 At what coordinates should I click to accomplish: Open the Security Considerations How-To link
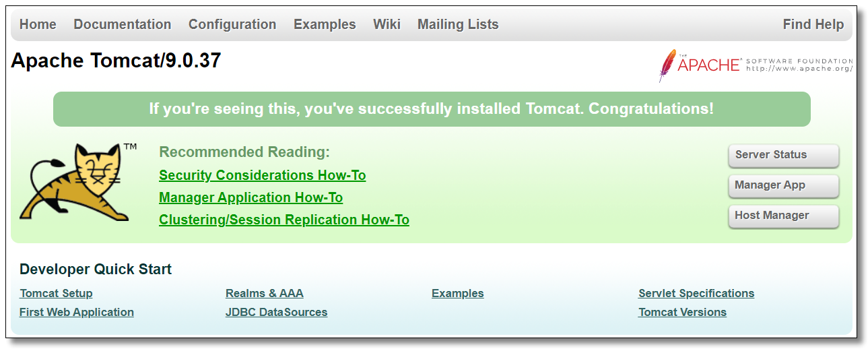[x=262, y=175]
